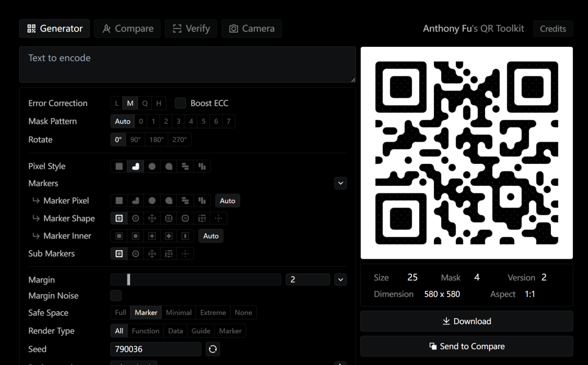Choose vertical columns Marker Pixel icon
This screenshot has height=365, width=588.
pos(202,200)
